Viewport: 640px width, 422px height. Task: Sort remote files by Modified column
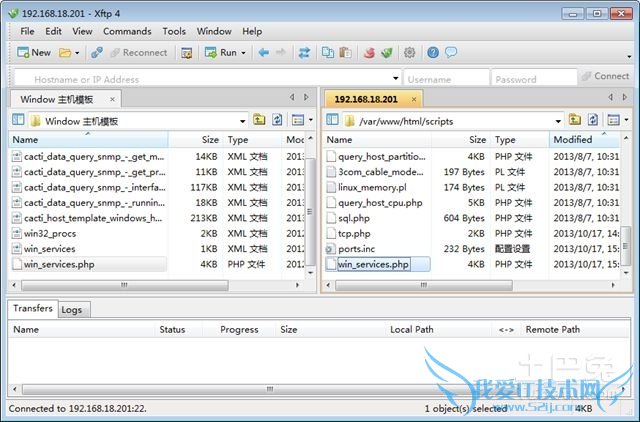coord(584,140)
